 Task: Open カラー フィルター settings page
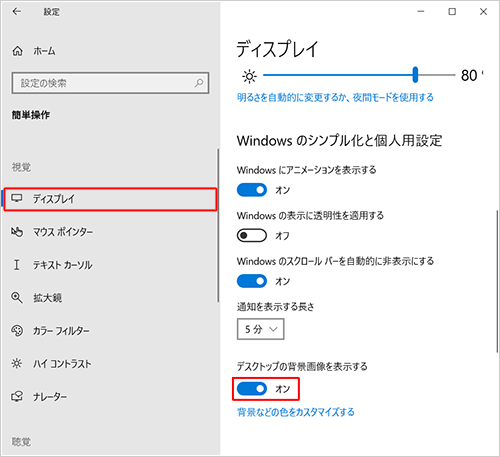click(110, 331)
